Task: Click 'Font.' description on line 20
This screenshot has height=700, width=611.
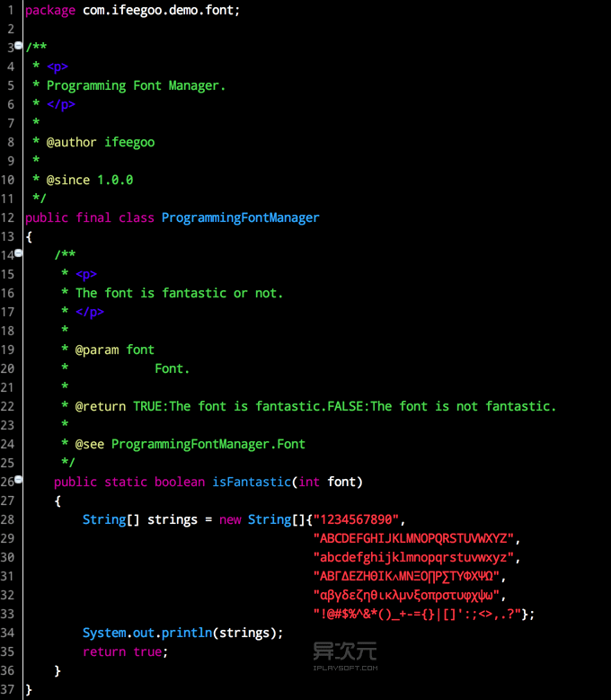Action: 172,368
